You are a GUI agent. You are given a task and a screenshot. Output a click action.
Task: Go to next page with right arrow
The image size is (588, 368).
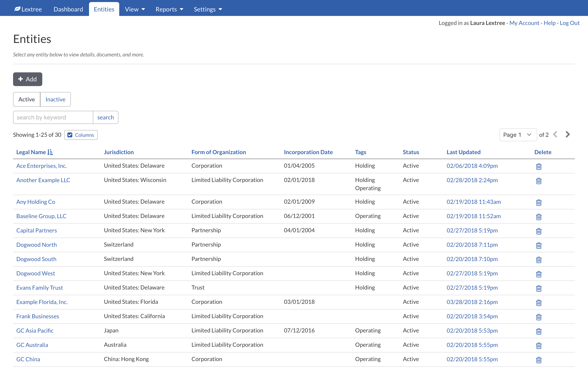(x=568, y=134)
